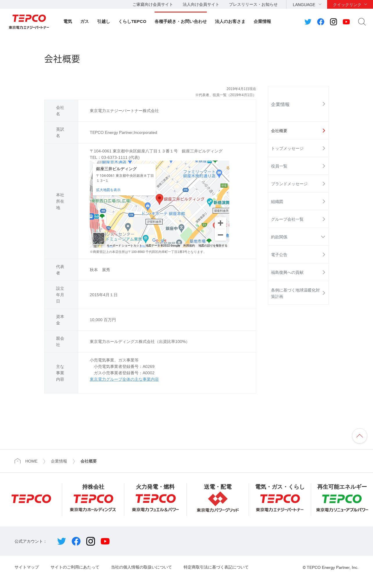Open 企業情報 in the sidebar
Viewport: 373px width, 588px height.
(x=298, y=104)
